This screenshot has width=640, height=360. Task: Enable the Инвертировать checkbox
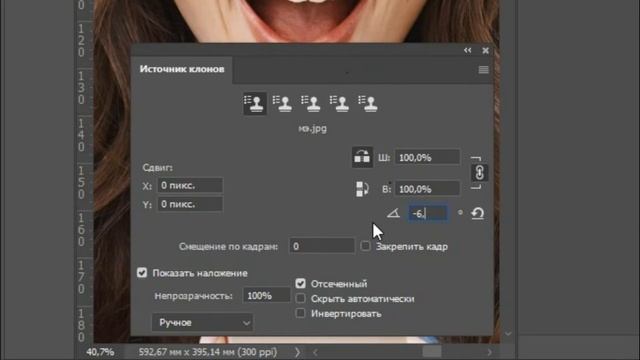pyautogui.click(x=300, y=313)
